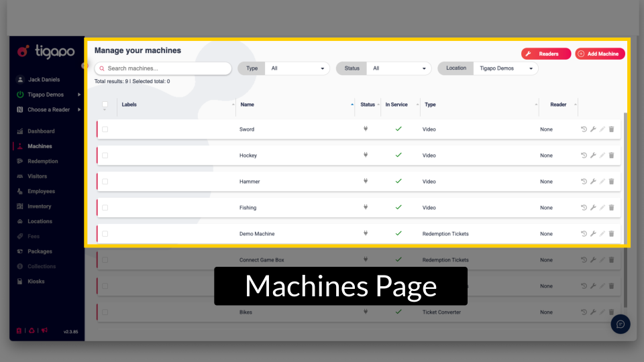This screenshot has width=644, height=362.
Task: Open the Type filter dropdown
Action: (297, 68)
